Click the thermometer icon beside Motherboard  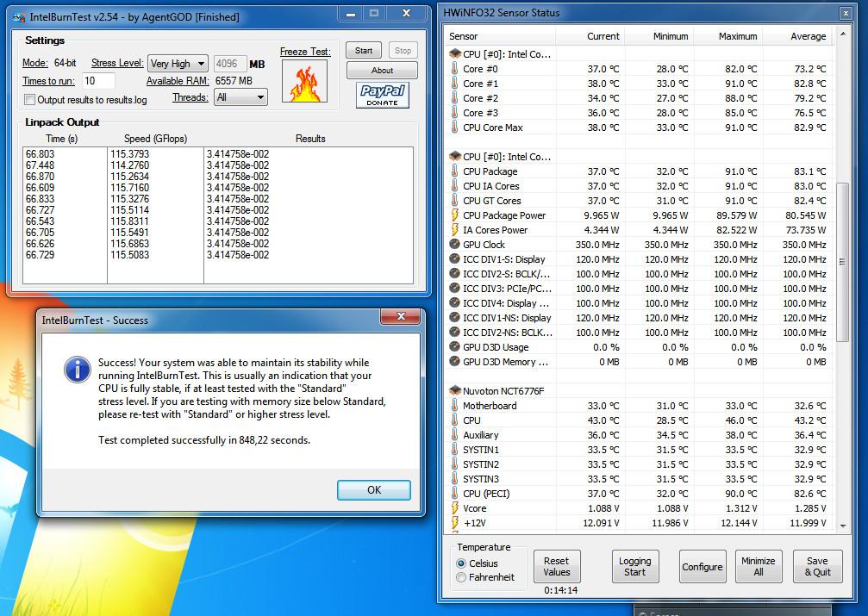point(454,406)
